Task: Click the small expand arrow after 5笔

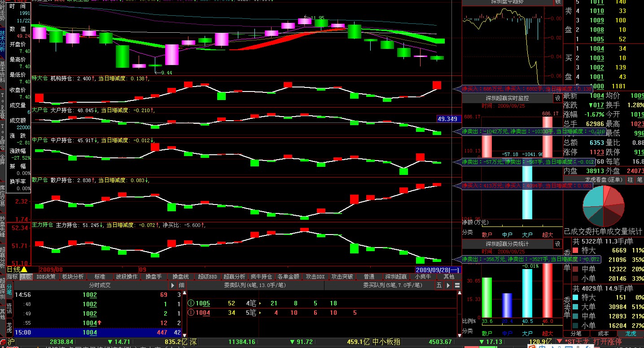Action: point(260,313)
